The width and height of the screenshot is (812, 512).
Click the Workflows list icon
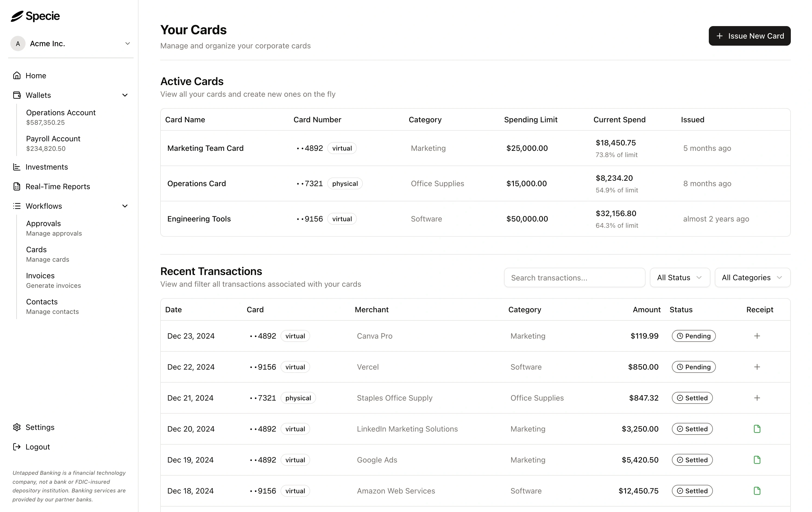(17, 206)
